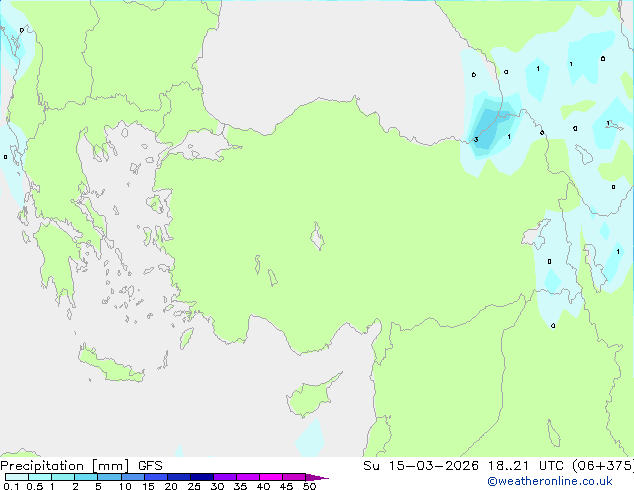Click the "0.1" legend scale label

pyautogui.click(x=11, y=486)
